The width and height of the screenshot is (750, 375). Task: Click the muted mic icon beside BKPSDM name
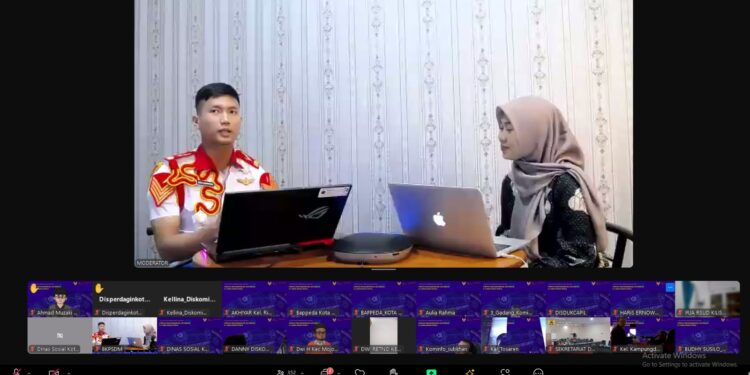coord(98,350)
